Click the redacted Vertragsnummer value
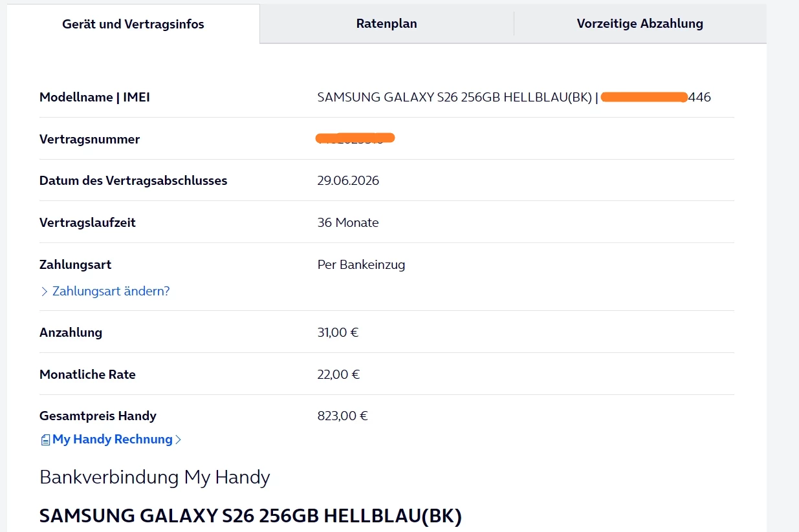799x532 pixels. [355, 138]
